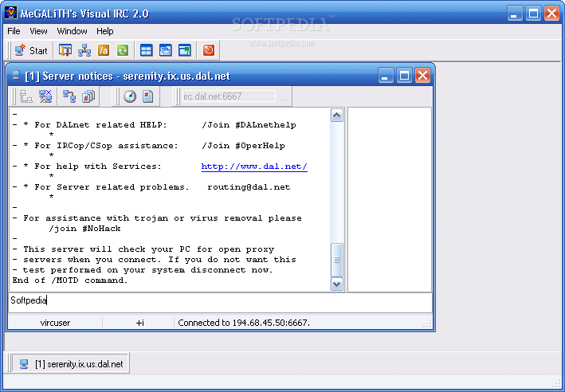Click the /Join #DALnethelp text

click(x=249, y=125)
